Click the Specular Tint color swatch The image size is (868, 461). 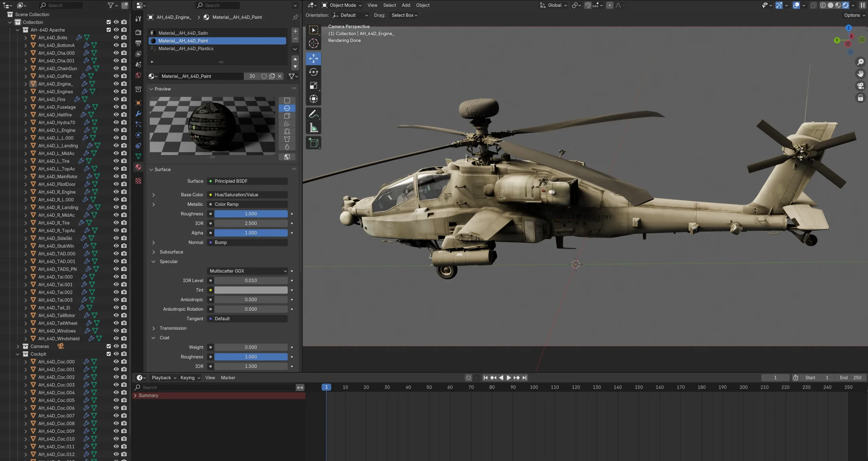[x=251, y=290]
